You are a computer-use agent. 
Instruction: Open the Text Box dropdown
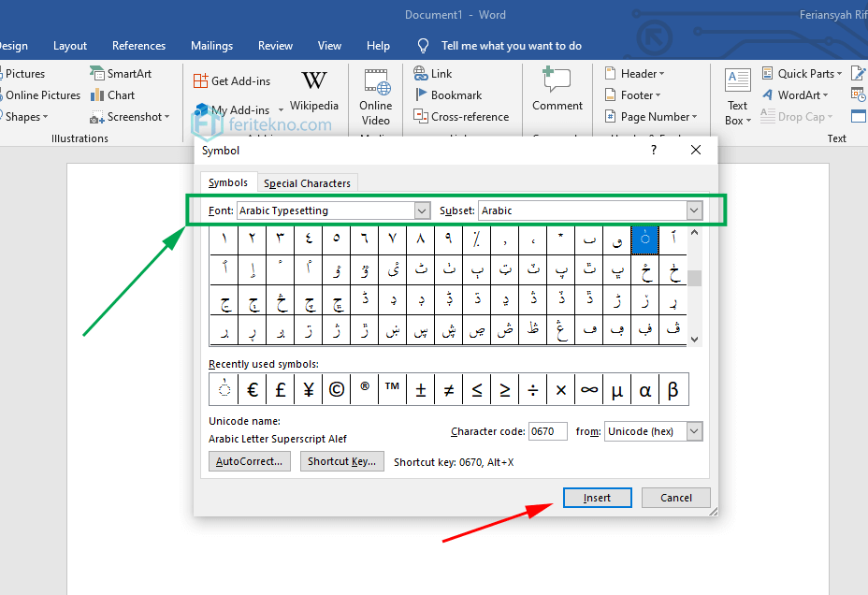pyautogui.click(x=737, y=97)
